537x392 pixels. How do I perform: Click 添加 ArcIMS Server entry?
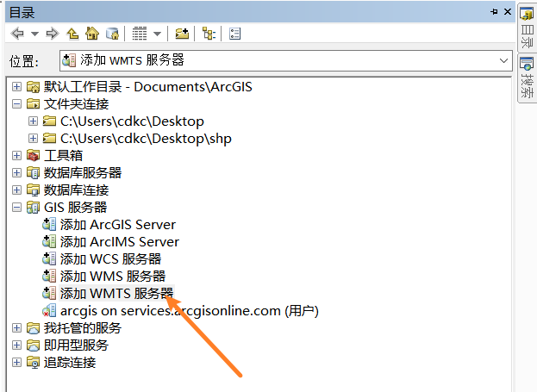pos(120,242)
